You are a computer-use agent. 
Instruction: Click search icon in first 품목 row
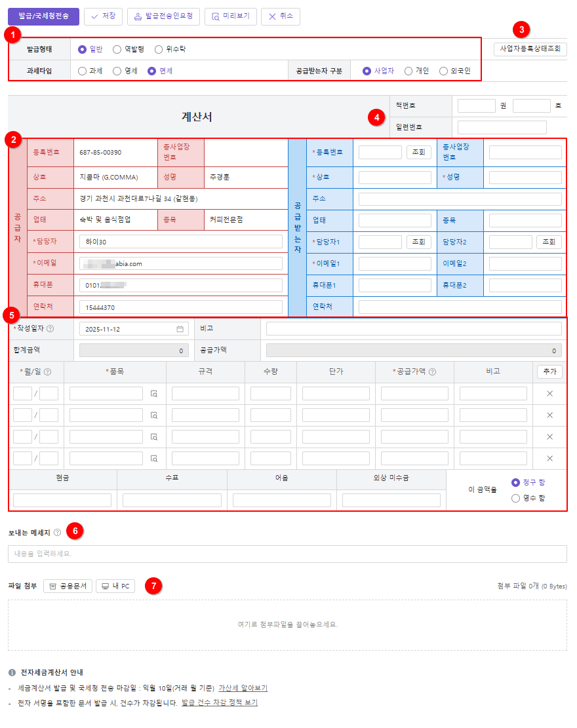(x=153, y=394)
